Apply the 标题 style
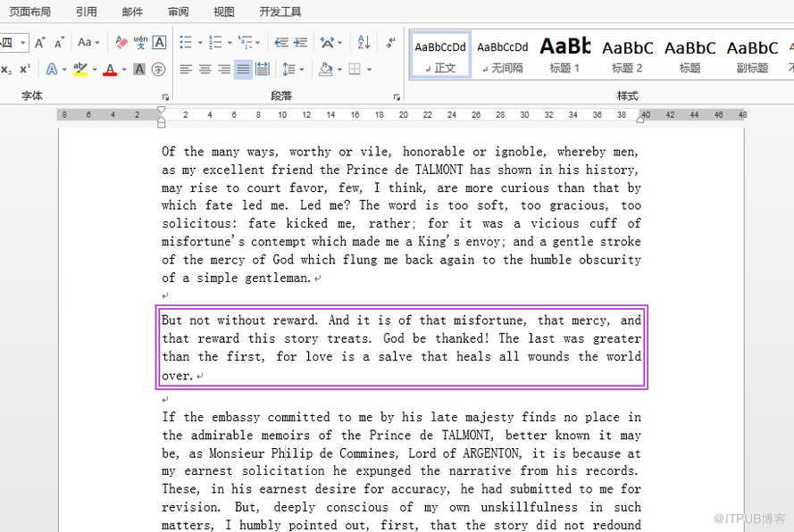This screenshot has width=794, height=532. (690, 54)
